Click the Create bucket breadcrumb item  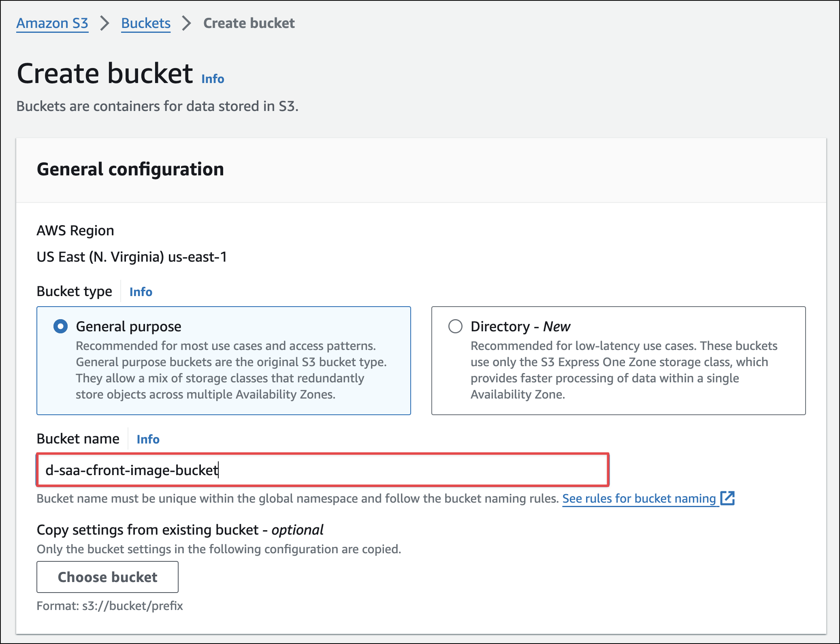click(x=249, y=23)
